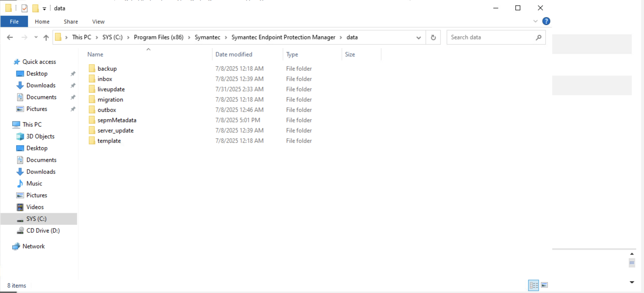Viewport: 644px width, 293px height.
Task: Select SYS (C:) drive in sidebar
Action: [x=39, y=219]
